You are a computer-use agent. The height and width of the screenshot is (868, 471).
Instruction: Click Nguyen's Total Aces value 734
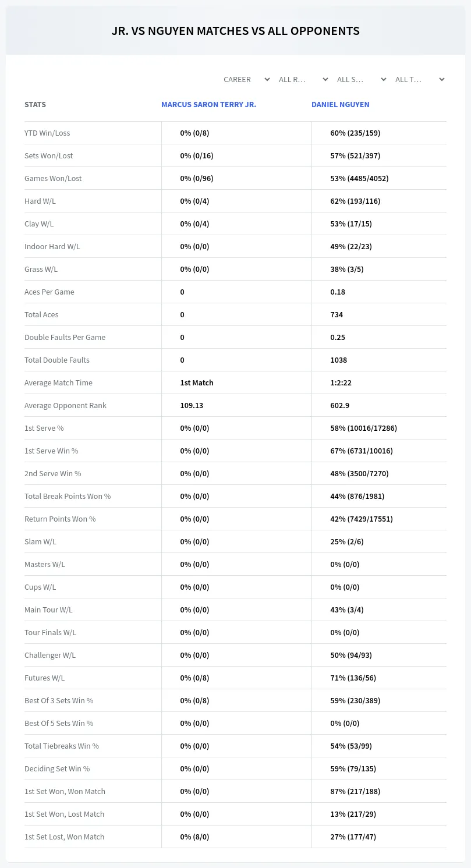pyautogui.click(x=337, y=314)
